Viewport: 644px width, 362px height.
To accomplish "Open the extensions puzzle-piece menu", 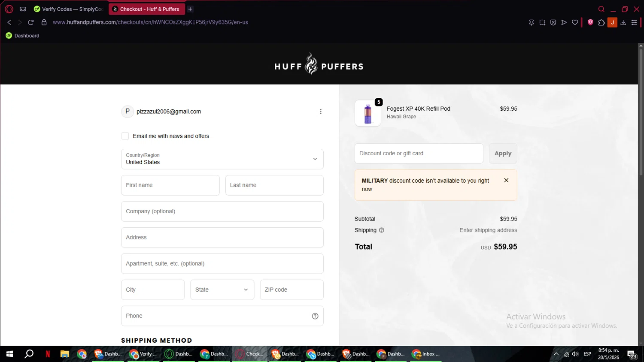I will pyautogui.click(x=601, y=22).
